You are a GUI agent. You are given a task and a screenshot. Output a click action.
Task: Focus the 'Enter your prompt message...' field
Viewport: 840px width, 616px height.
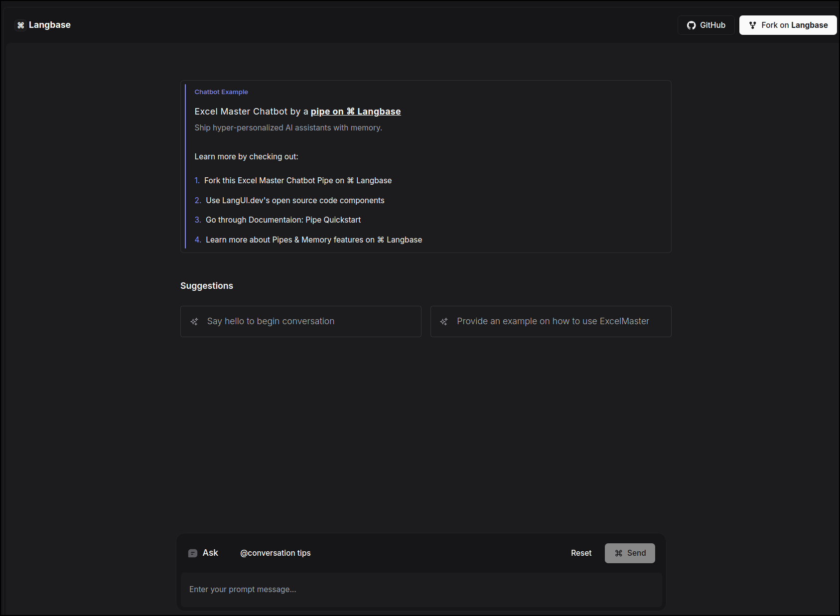[x=421, y=590]
